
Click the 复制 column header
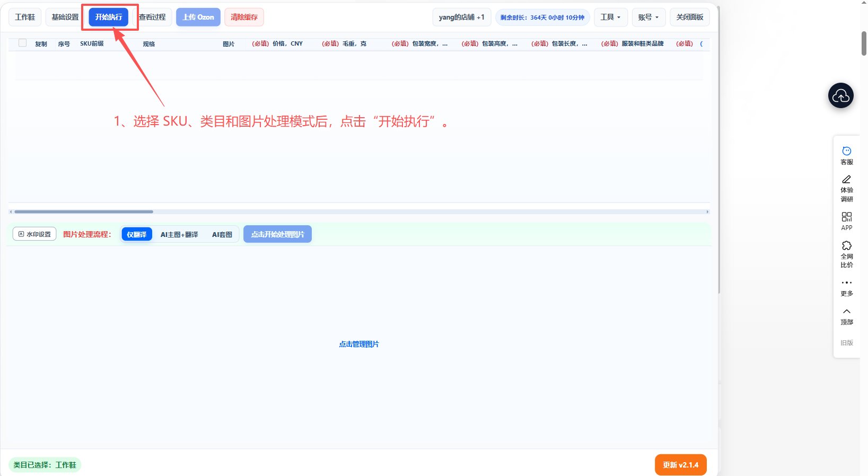41,44
